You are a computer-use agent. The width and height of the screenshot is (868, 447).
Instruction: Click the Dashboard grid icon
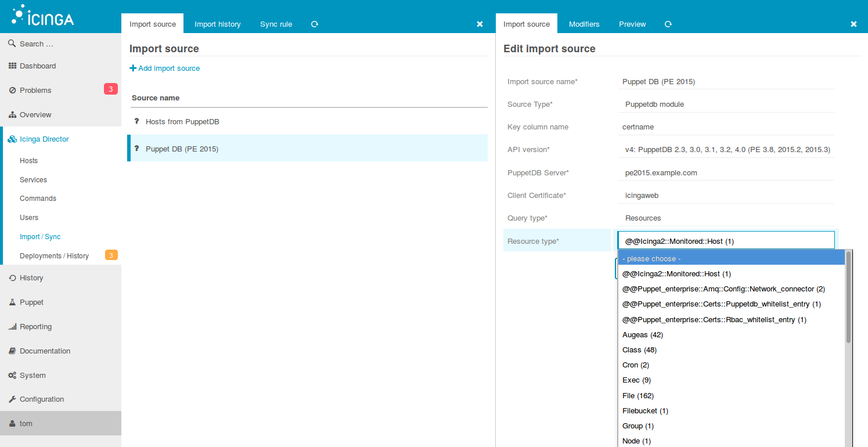pyautogui.click(x=12, y=66)
